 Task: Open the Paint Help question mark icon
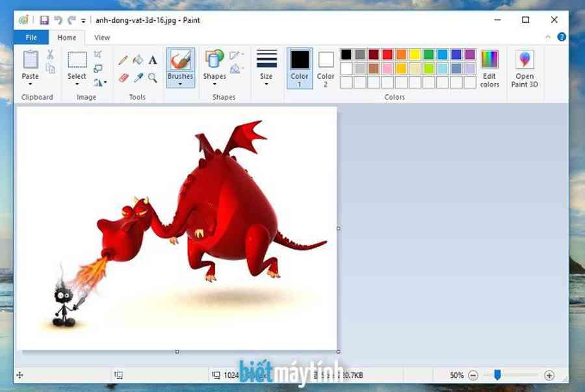(562, 37)
